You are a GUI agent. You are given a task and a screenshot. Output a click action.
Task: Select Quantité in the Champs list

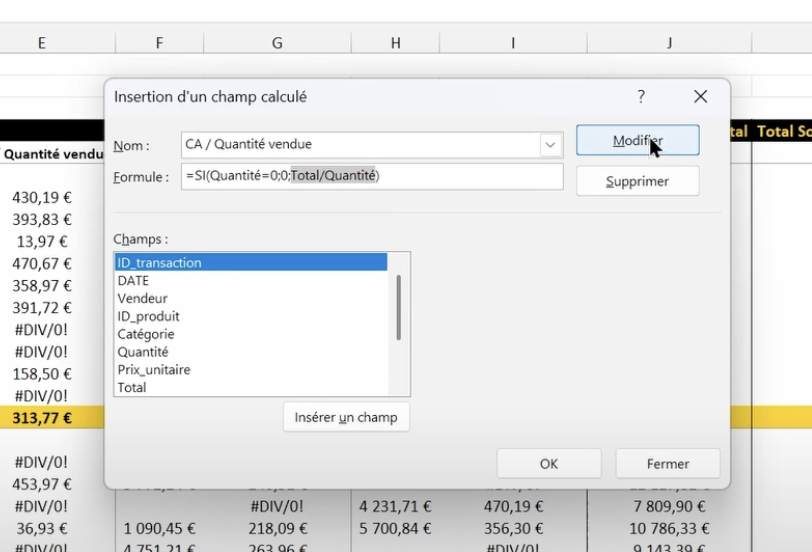pos(251,352)
